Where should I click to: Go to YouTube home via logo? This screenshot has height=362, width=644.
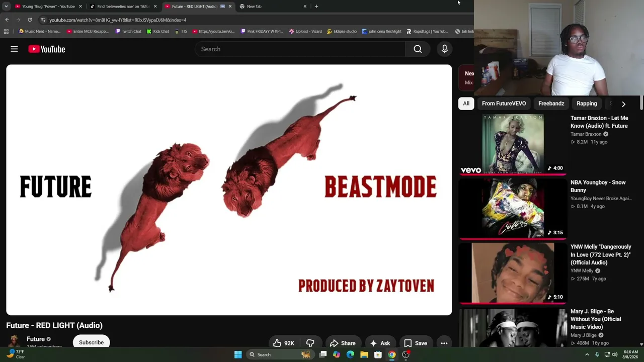tap(47, 49)
